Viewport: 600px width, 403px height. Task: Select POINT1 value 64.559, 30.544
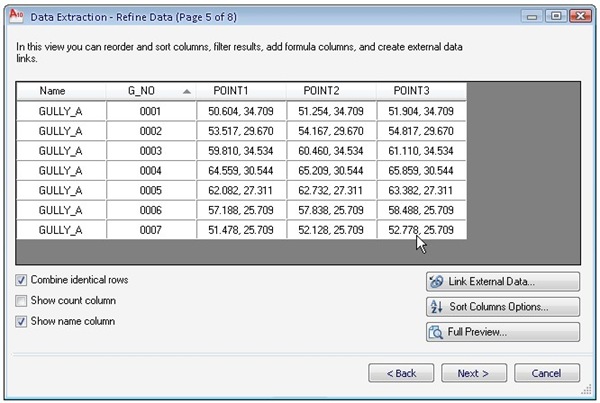[x=241, y=171]
